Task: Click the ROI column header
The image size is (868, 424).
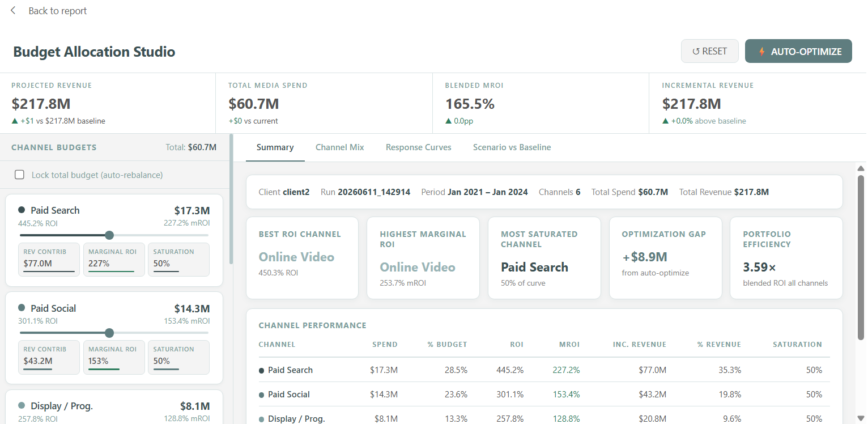Action: [516, 345]
